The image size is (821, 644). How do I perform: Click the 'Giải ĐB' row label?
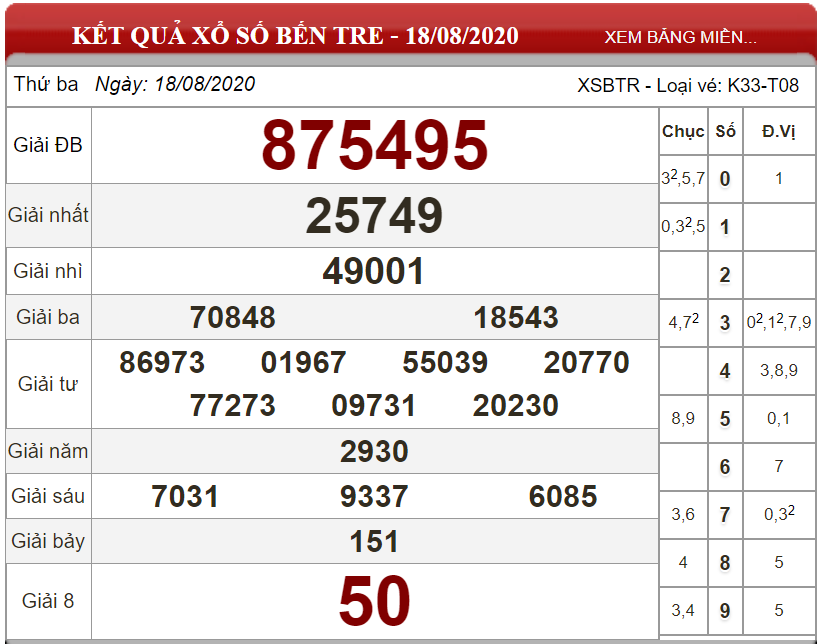click(48, 145)
